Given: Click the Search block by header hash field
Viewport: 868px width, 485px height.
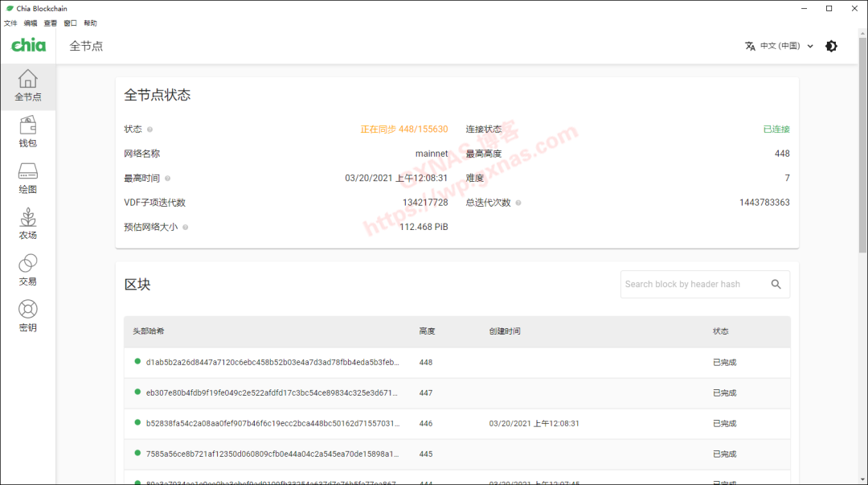Looking at the screenshot, I should (691, 284).
